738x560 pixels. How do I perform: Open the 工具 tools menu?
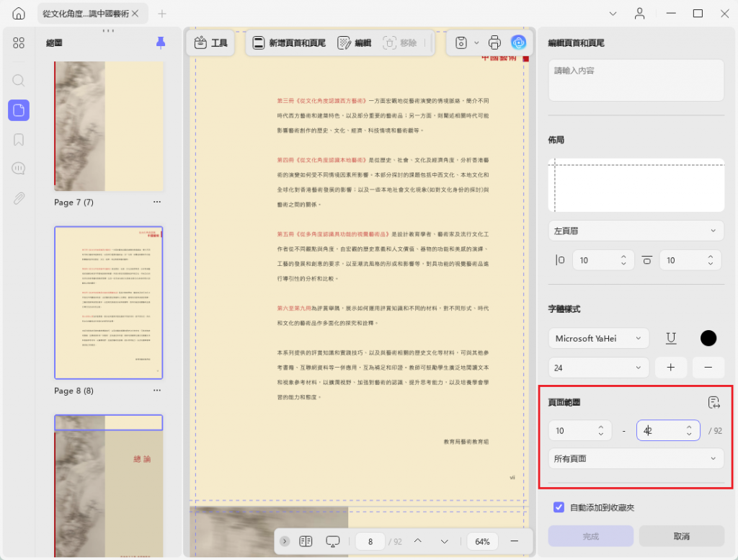click(211, 43)
